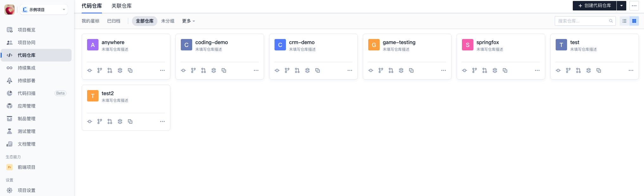Open merge requests icon on crm-demo card
The height and width of the screenshot is (196, 644).
coord(297,70)
